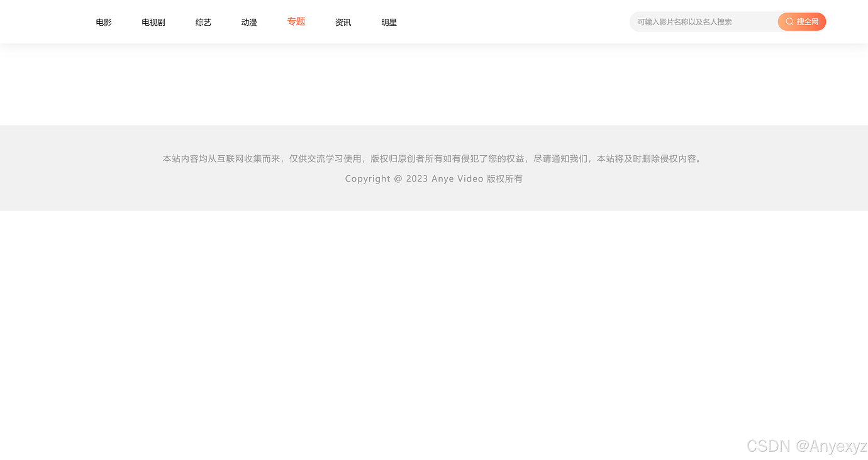The image size is (868, 460).
Task: Return to the active 专题 navigation item
Action: coord(296,21)
